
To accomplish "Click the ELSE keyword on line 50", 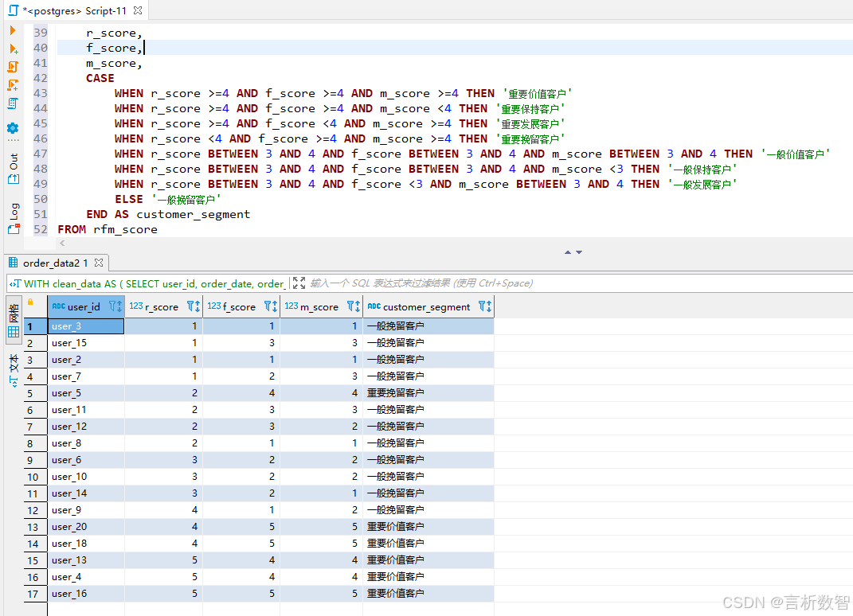I will click(129, 199).
